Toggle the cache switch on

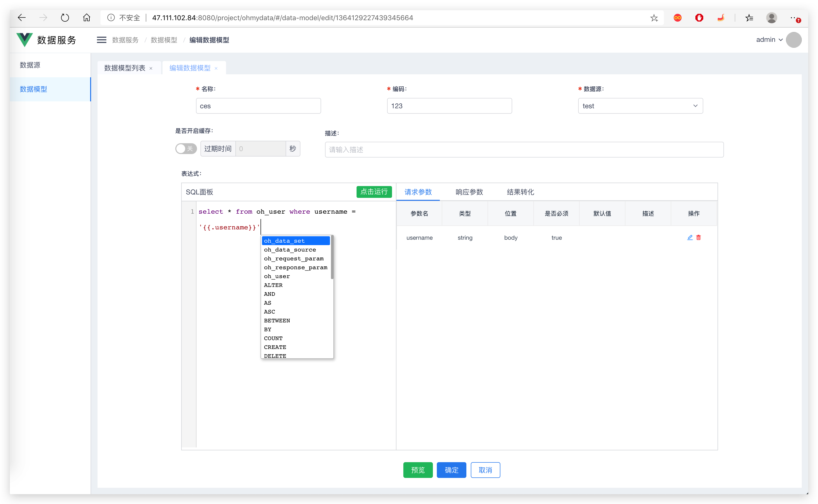pos(186,149)
